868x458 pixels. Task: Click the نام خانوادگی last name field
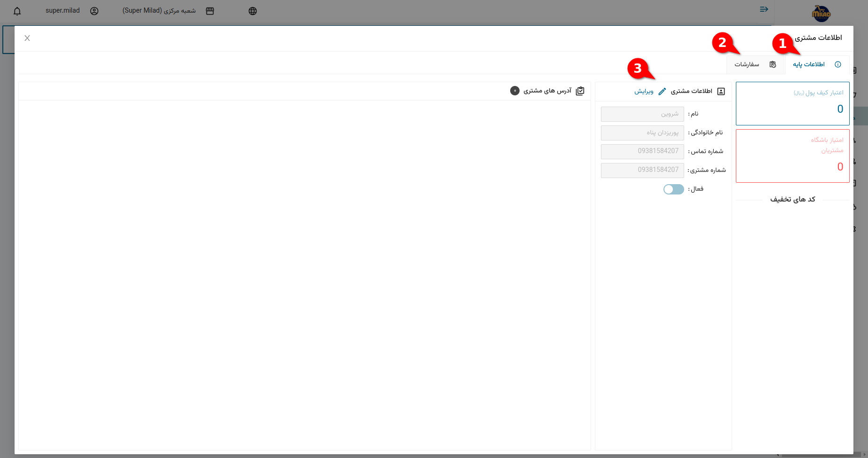tap(642, 133)
